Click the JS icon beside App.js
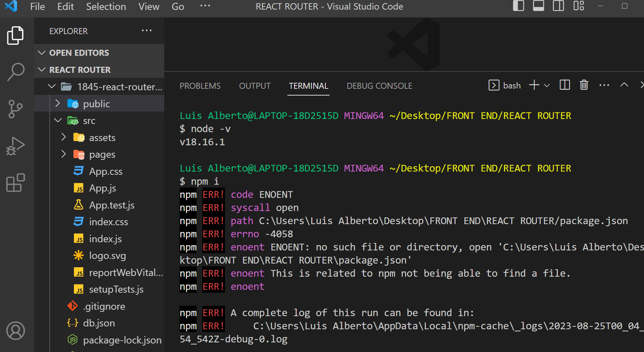The height and width of the screenshot is (352, 644). (78, 188)
